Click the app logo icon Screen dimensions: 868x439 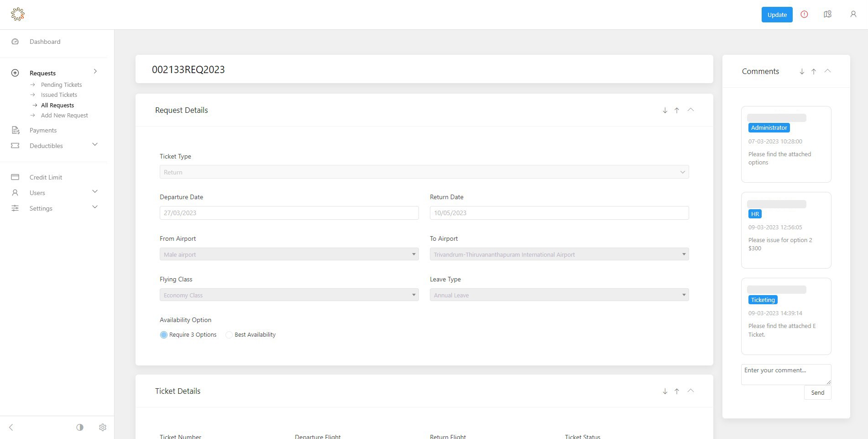(x=18, y=15)
